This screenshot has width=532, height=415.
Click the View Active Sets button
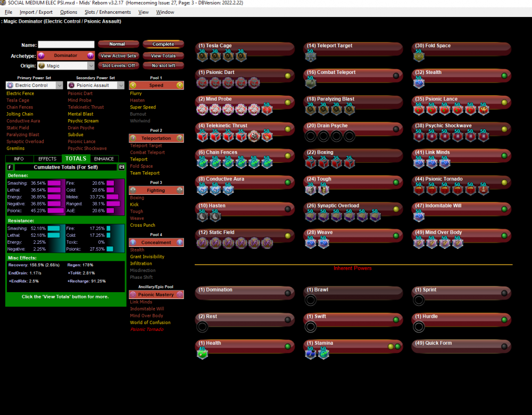click(118, 56)
